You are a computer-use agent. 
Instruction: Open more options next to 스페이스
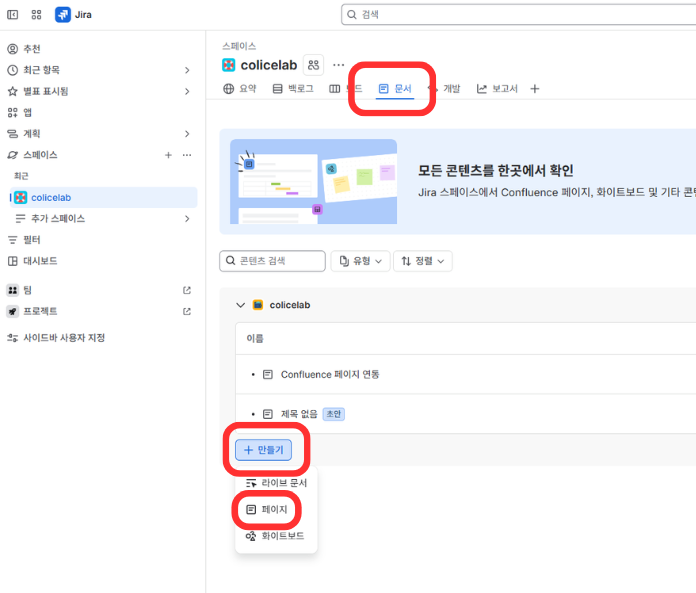coord(187,155)
